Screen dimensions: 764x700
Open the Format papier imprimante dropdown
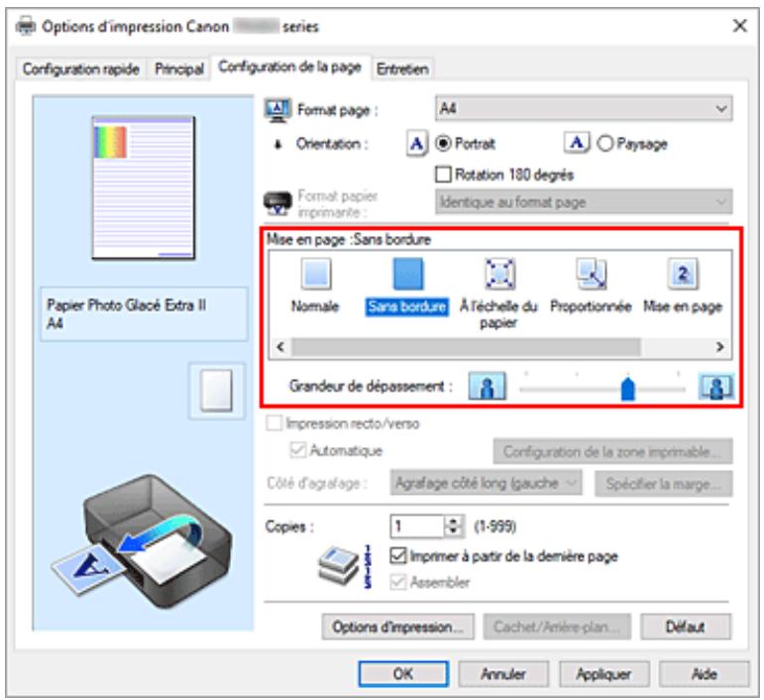(584, 202)
